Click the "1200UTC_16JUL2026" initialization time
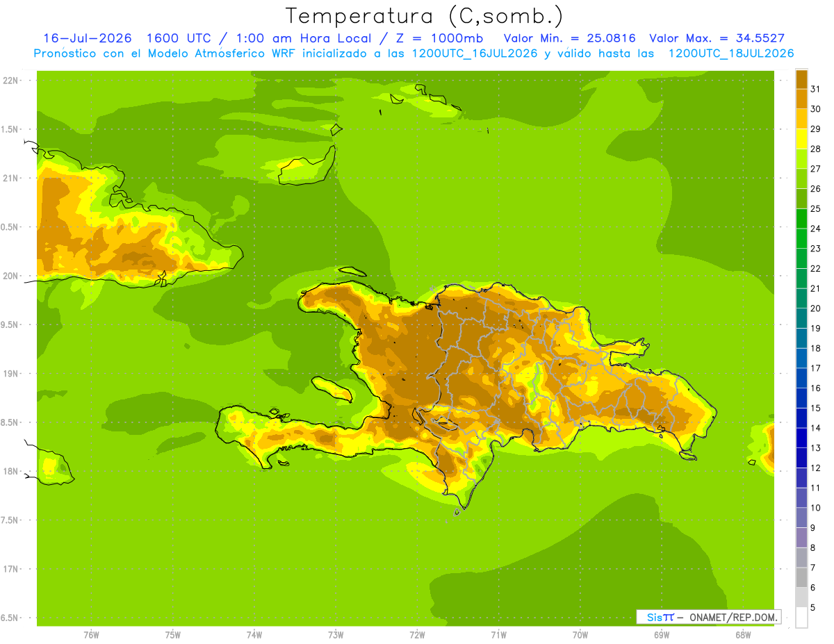This screenshot has height=644, width=834. point(475,53)
